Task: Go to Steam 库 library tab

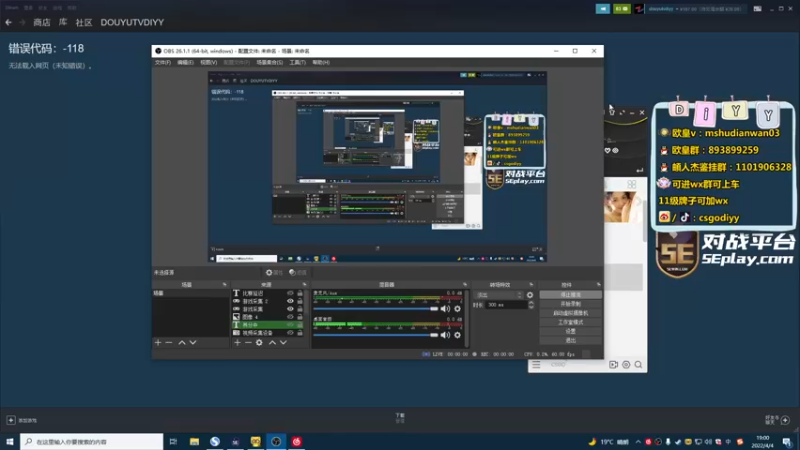Action: coord(63,22)
